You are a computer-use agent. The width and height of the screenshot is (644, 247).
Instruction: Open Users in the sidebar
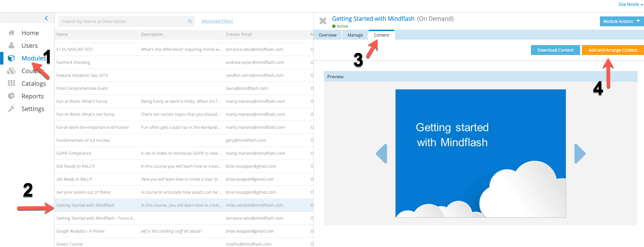[x=30, y=45]
